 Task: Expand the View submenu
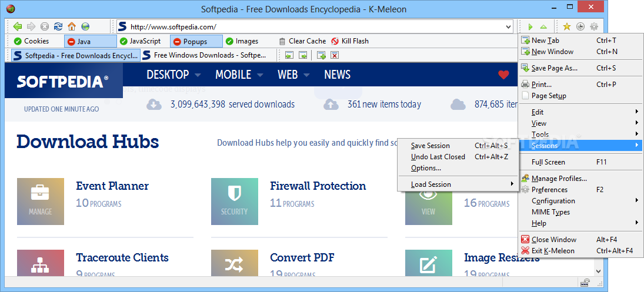[x=581, y=123]
